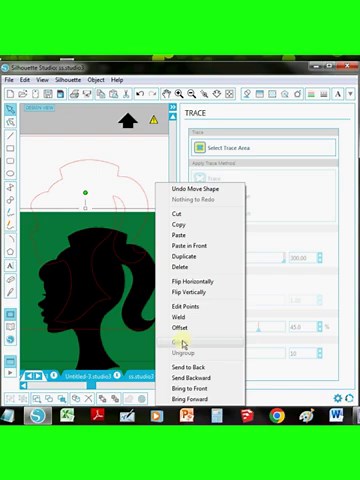Viewport: 360px width, 480px height.
Task: Click the Zoom Out magnifier icon
Action: coord(191,94)
